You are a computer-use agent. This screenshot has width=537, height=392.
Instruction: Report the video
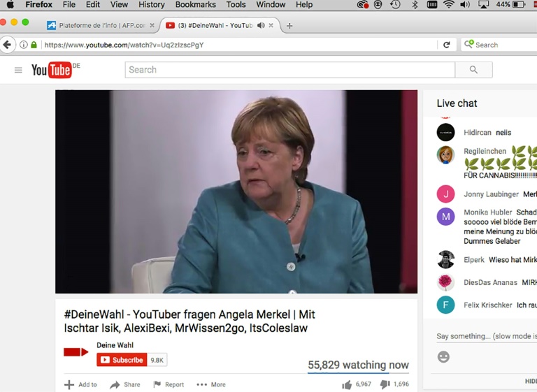(169, 384)
